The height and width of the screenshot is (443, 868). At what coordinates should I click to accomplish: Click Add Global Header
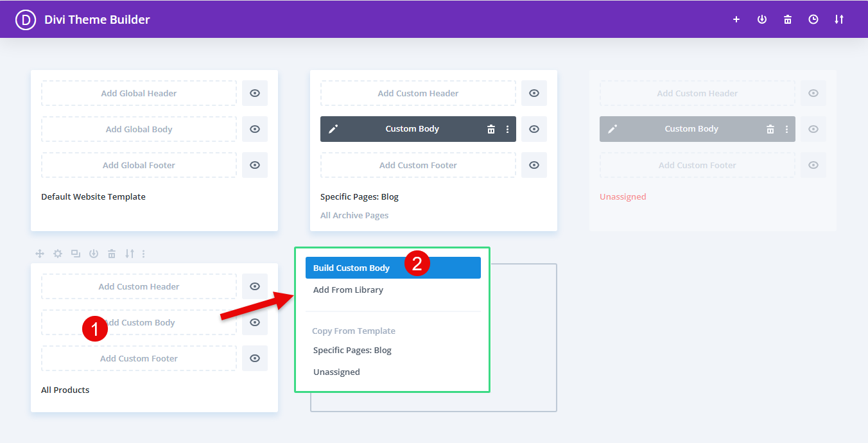click(139, 93)
